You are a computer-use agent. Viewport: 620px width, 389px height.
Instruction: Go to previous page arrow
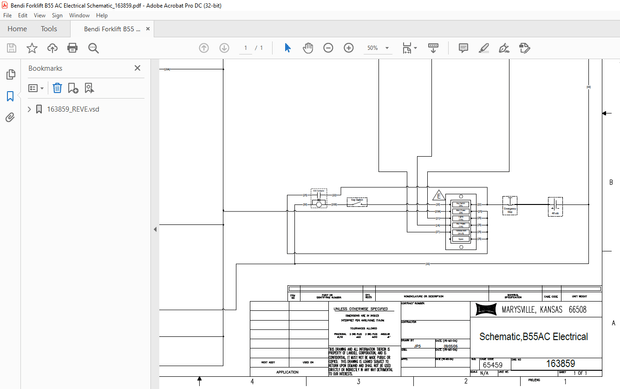[204, 48]
